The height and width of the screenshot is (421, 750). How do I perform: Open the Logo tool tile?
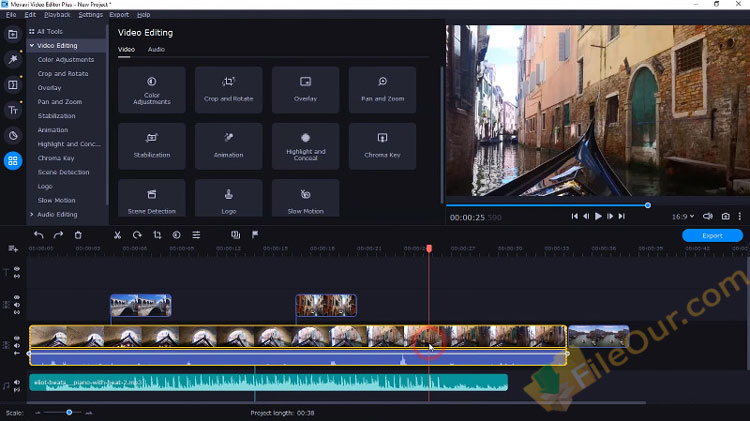229,199
